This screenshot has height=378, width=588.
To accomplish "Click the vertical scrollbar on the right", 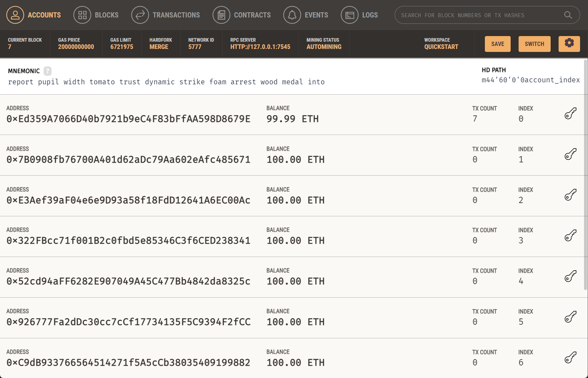I will 585,175.
